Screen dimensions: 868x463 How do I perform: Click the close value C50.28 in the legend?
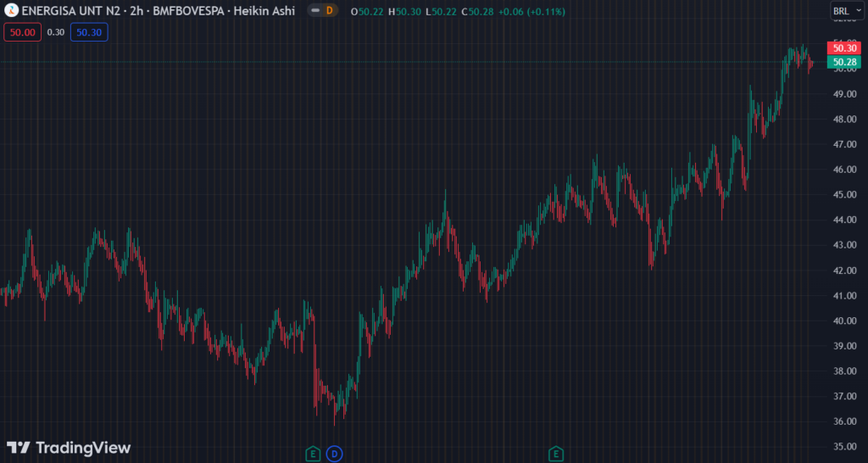tap(477, 11)
